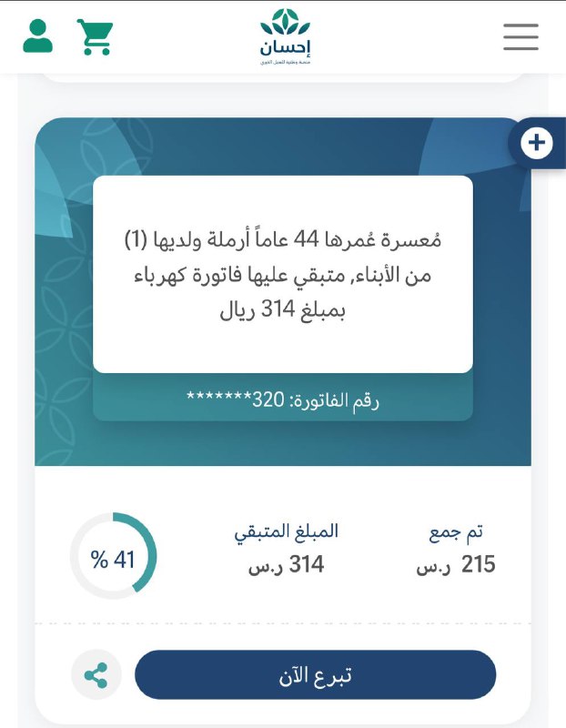The image size is (566, 728).
Task: Open the green shopping cart
Action: [96, 36]
